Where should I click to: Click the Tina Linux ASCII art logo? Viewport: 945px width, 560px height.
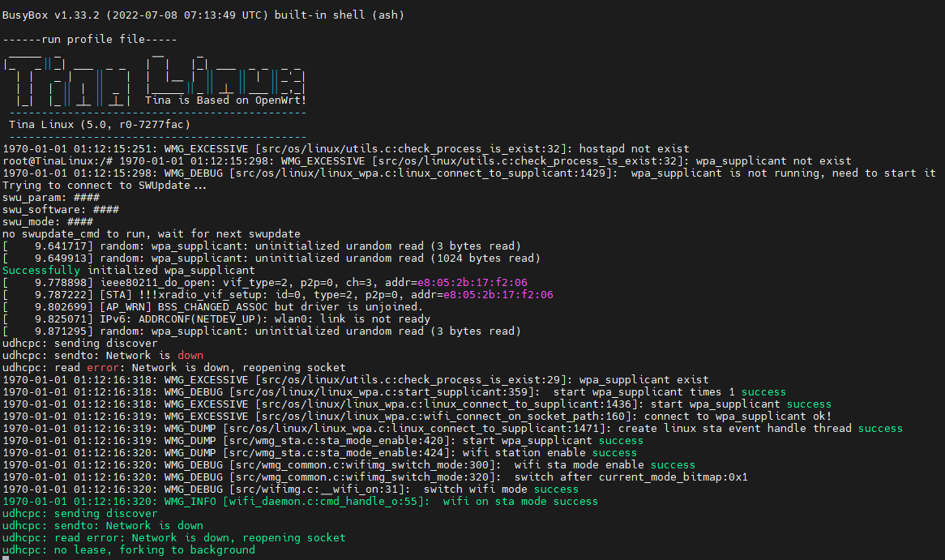click(x=154, y=79)
